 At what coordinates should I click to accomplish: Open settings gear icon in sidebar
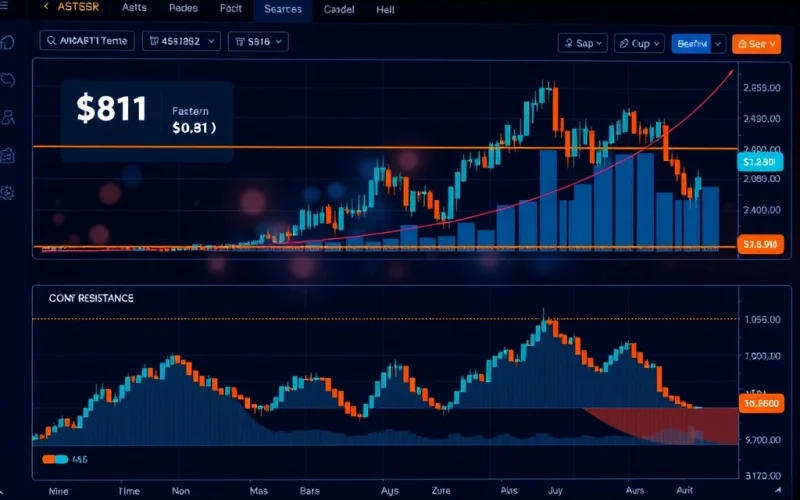(x=9, y=192)
